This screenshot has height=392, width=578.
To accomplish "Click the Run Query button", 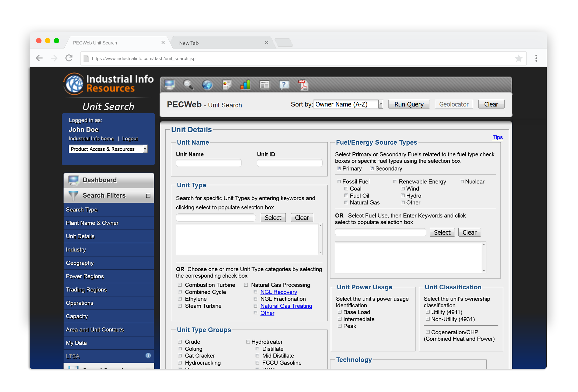I will 409,104.
